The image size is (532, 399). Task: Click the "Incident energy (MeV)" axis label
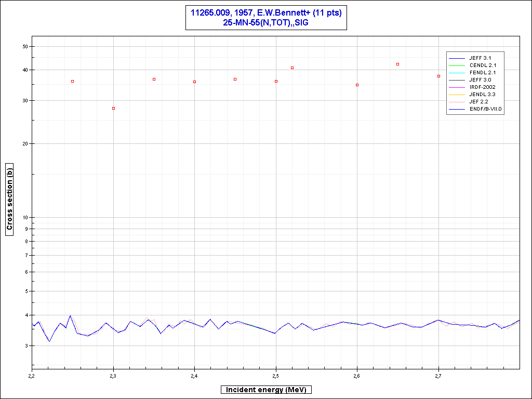(266, 390)
